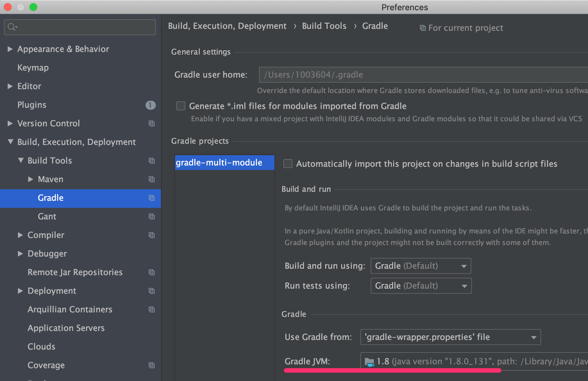Click the Gradle user home field
This screenshot has width=588, height=381.
pos(424,75)
